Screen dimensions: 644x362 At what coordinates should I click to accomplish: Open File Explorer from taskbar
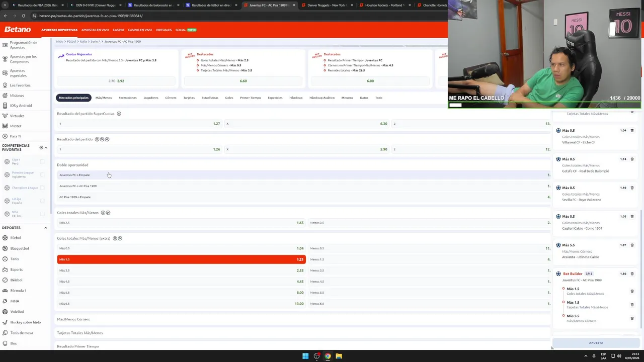[339, 356]
